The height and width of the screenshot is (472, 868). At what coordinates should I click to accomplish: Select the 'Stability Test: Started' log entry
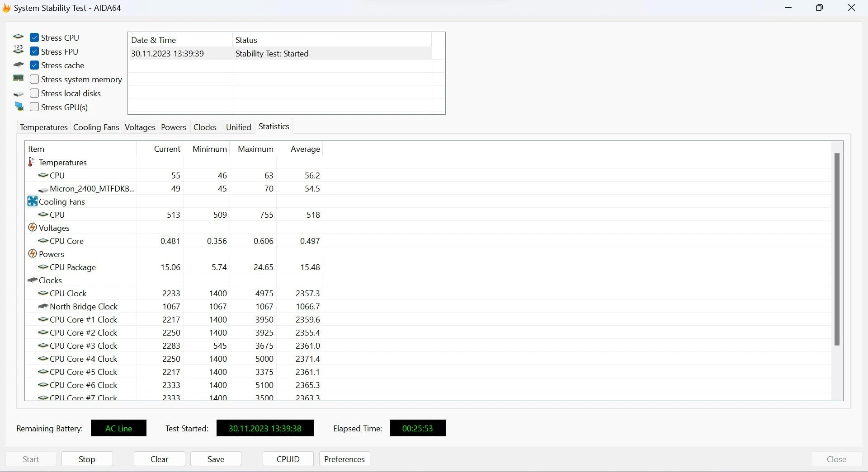272,53
